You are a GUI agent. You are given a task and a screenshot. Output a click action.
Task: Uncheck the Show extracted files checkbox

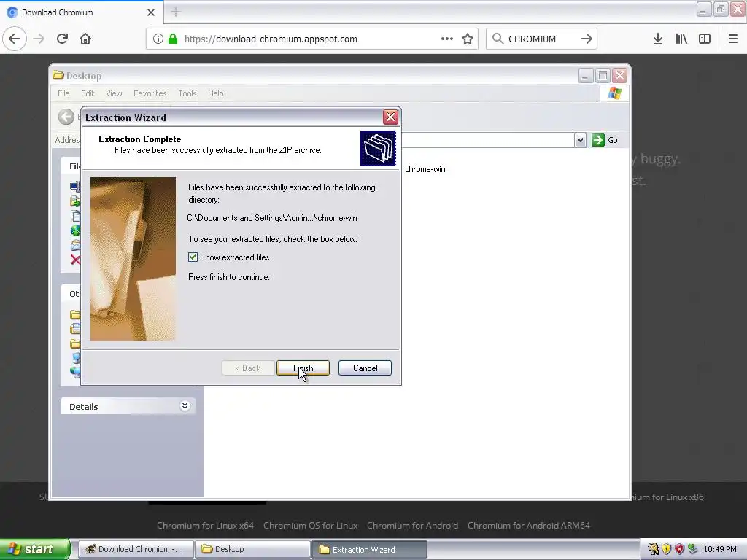pyautogui.click(x=193, y=257)
